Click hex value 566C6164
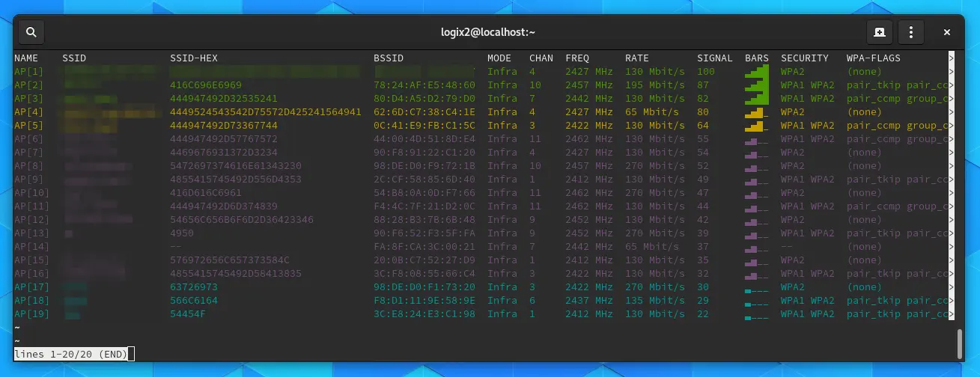Image resolution: width=980 pixels, height=377 pixels. [x=194, y=301]
